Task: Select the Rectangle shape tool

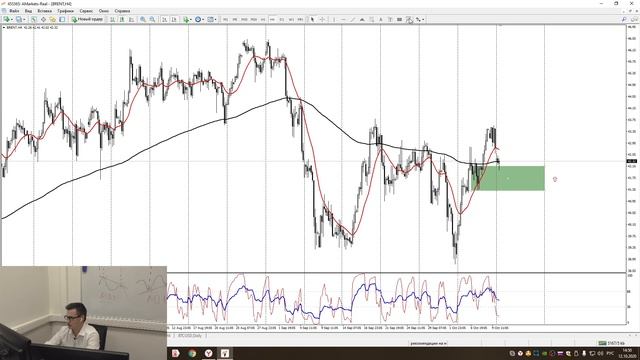Action: [x=400, y=19]
